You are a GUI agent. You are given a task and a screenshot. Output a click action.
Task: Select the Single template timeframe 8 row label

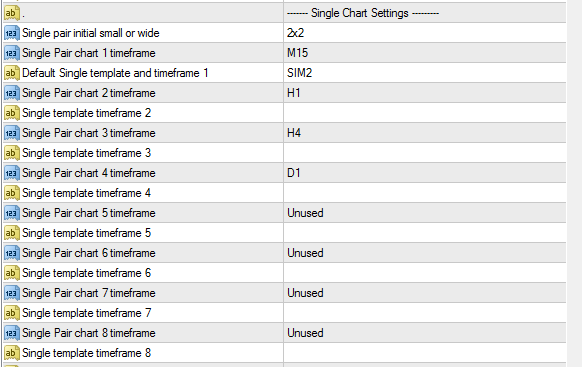[86, 353]
